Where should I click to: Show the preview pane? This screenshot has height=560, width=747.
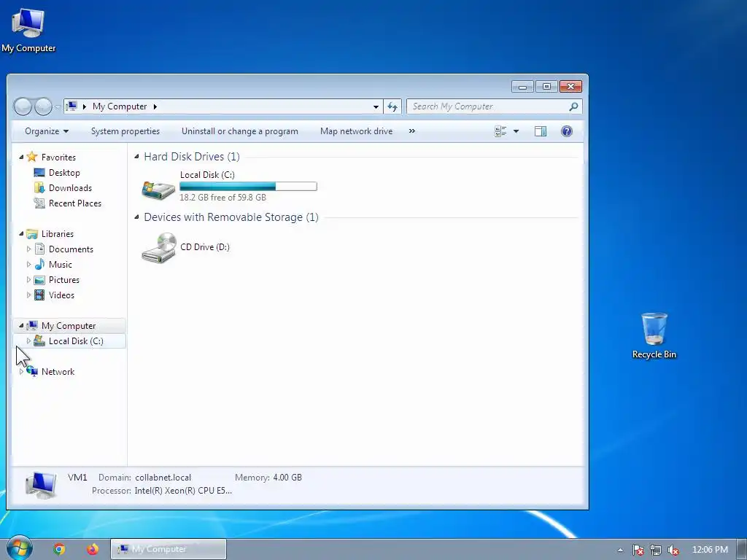[541, 131]
